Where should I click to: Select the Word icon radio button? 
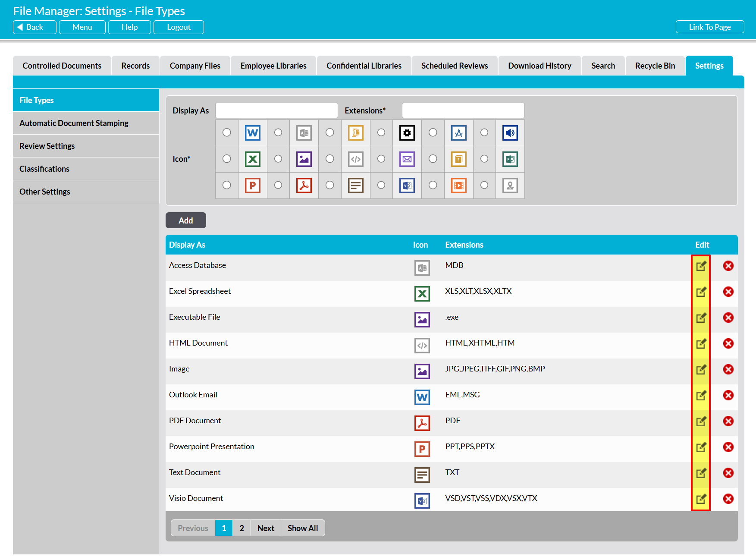[x=227, y=132]
